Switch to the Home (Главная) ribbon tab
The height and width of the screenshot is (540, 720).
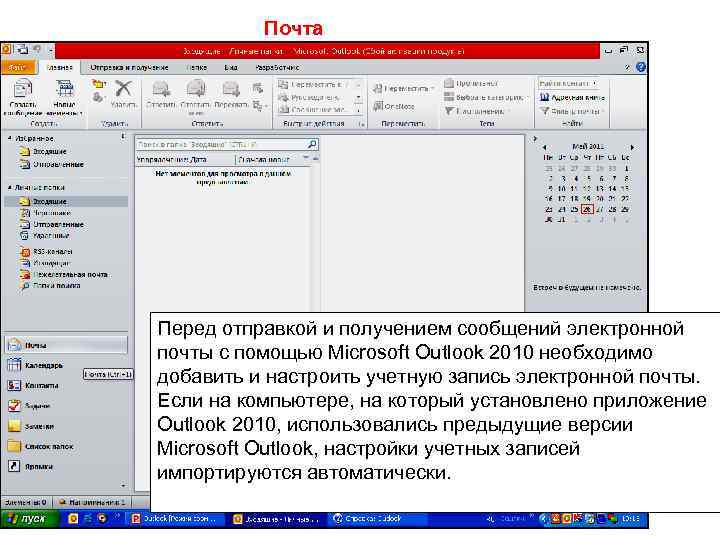pyautogui.click(x=60, y=67)
